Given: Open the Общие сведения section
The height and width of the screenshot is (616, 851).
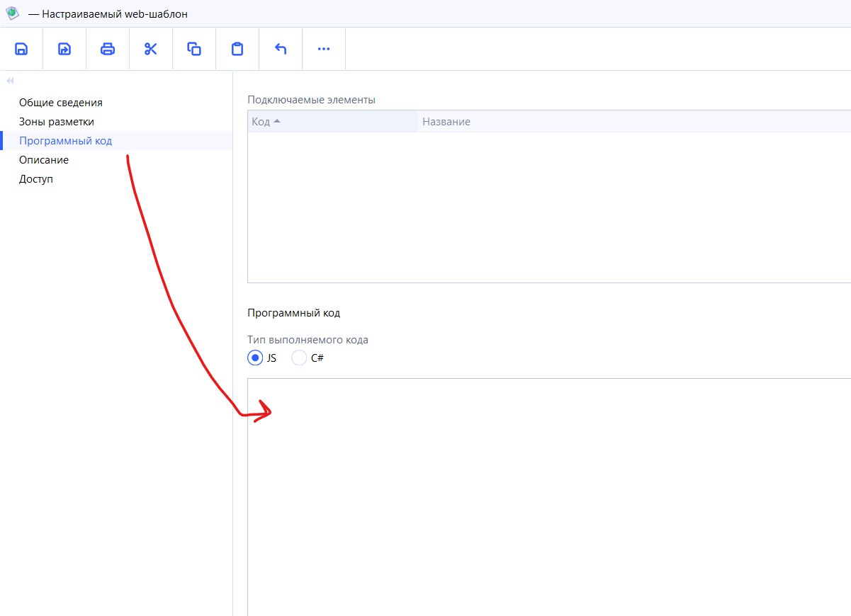Looking at the screenshot, I should pyautogui.click(x=61, y=103).
